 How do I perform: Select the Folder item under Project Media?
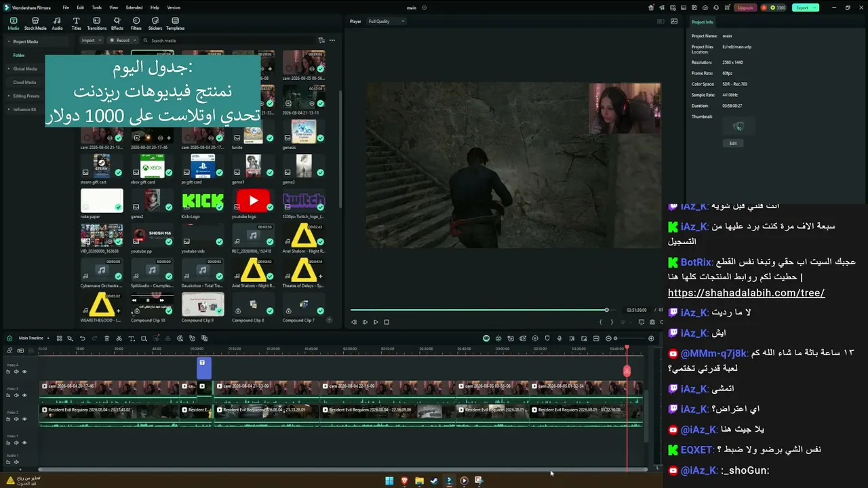tap(19, 55)
